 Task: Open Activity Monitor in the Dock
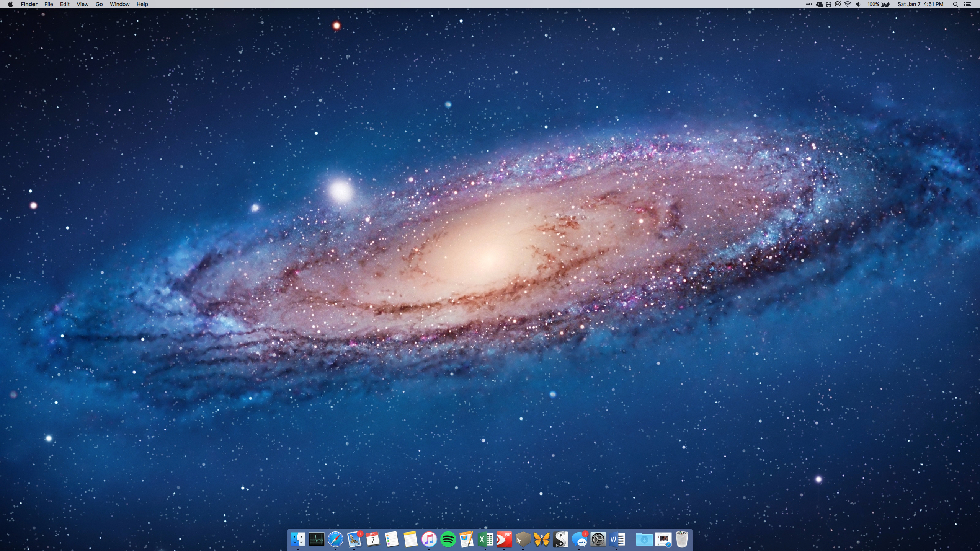pyautogui.click(x=317, y=540)
